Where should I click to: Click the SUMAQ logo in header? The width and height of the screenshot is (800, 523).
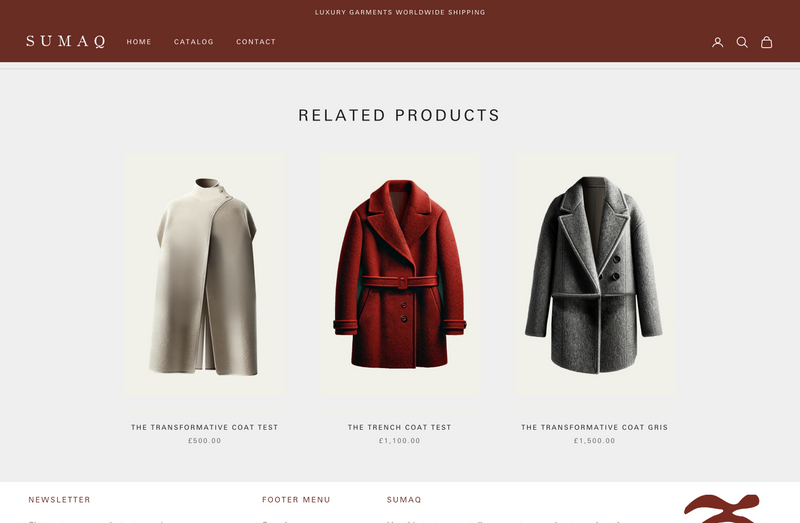[66, 41]
